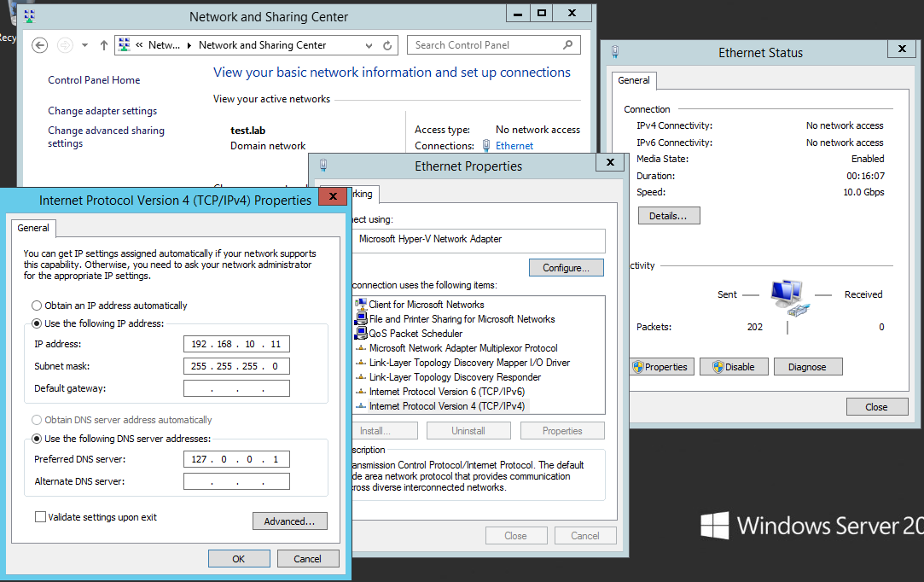This screenshot has height=582, width=924.
Task: Click the Internet Protocol Version 4 icon
Action: (x=361, y=406)
